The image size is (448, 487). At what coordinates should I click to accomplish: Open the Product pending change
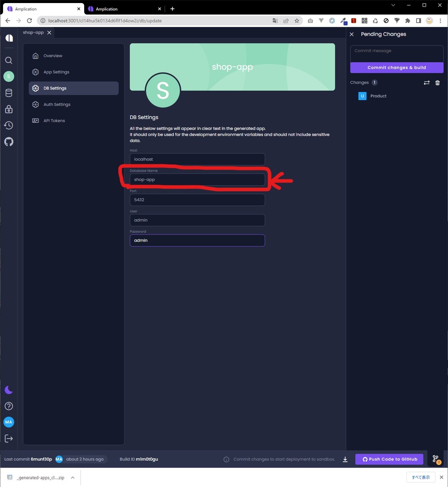pyautogui.click(x=378, y=96)
